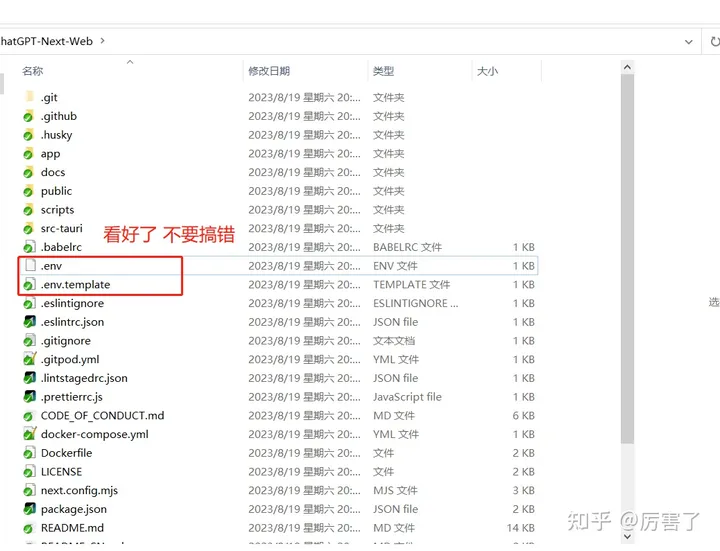Expand the chevron after ChatGPT-Next-Web
Viewport: 720px width, 551px height.
[102, 41]
